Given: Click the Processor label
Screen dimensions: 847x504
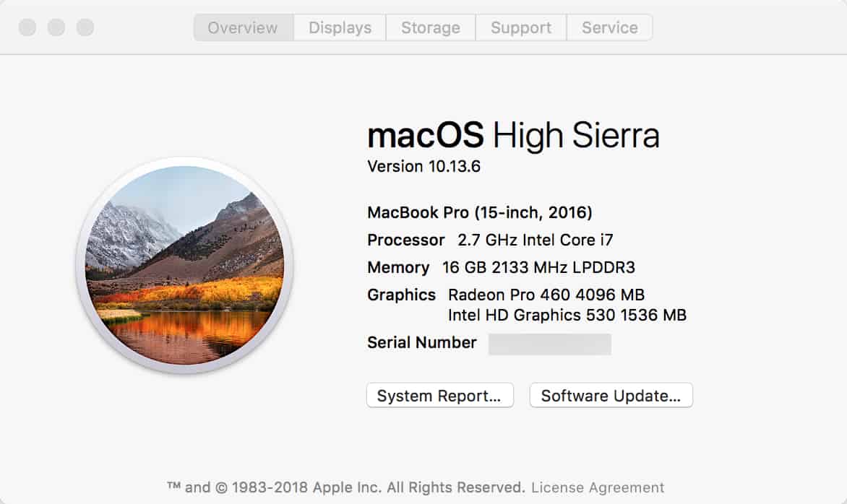Looking at the screenshot, I should tap(405, 240).
